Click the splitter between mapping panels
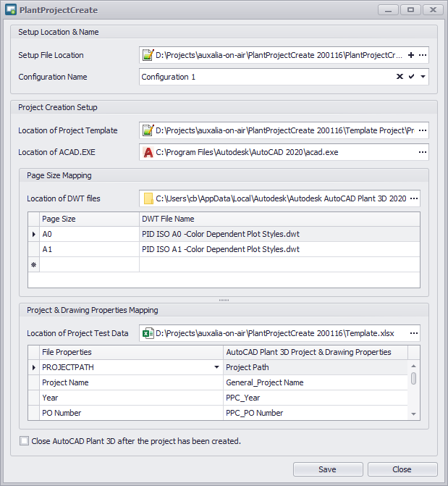The width and height of the screenshot is (448, 486). (x=224, y=300)
